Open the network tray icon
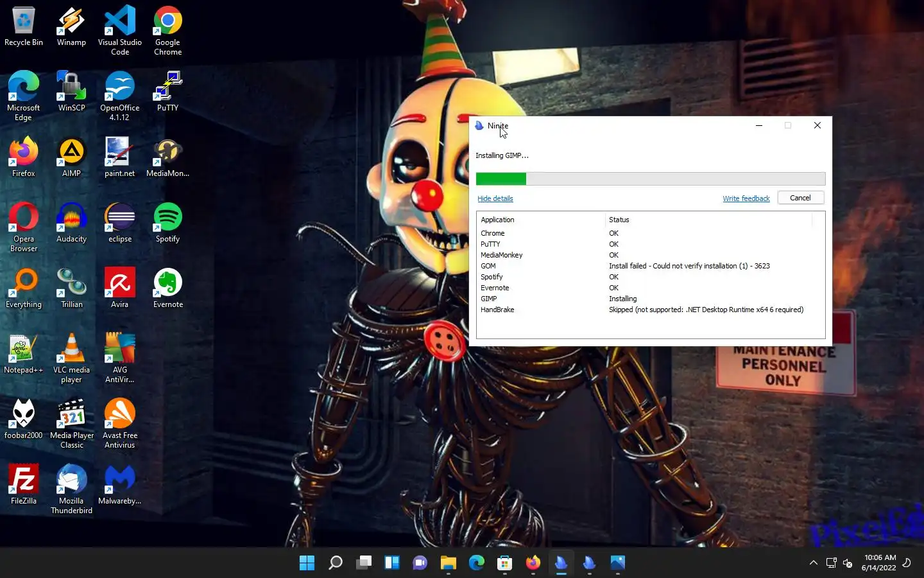Screen dimensions: 924x578 tap(831, 563)
